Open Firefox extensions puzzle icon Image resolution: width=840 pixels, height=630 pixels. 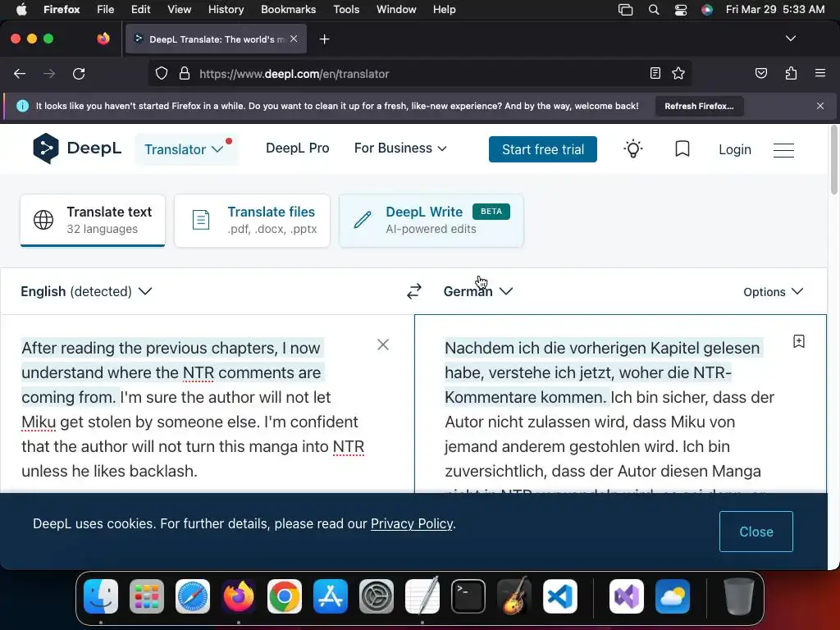pyautogui.click(x=791, y=73)
